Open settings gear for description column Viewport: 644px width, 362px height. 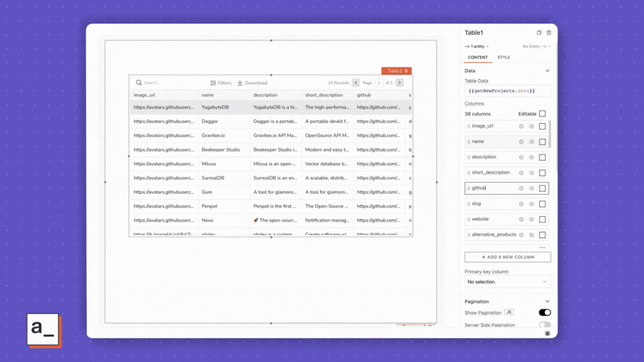(x=521, y=157)
